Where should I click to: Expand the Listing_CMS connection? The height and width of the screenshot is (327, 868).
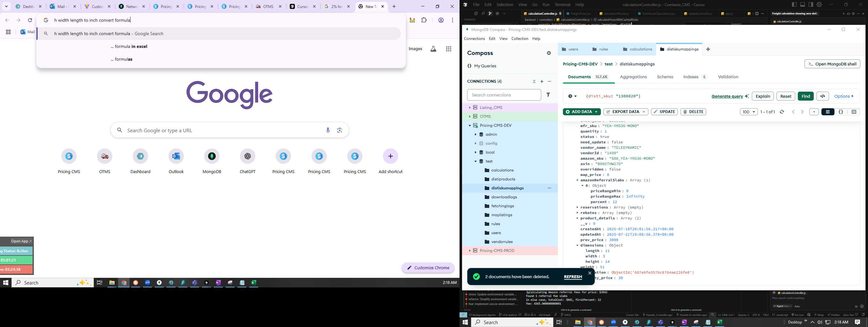pyautogui.click(x=470, y=108)
